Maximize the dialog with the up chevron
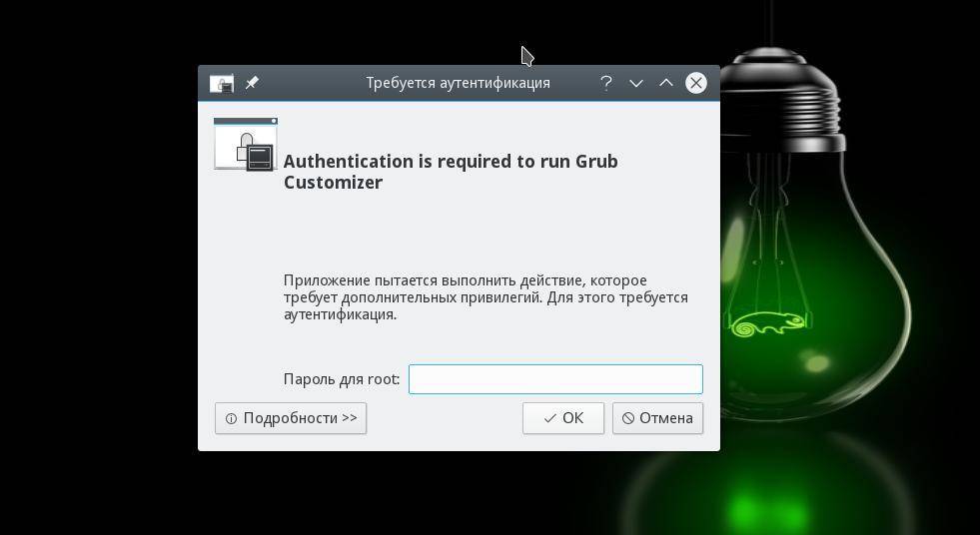This screenshot has height=535, width=980. (665, 83)
